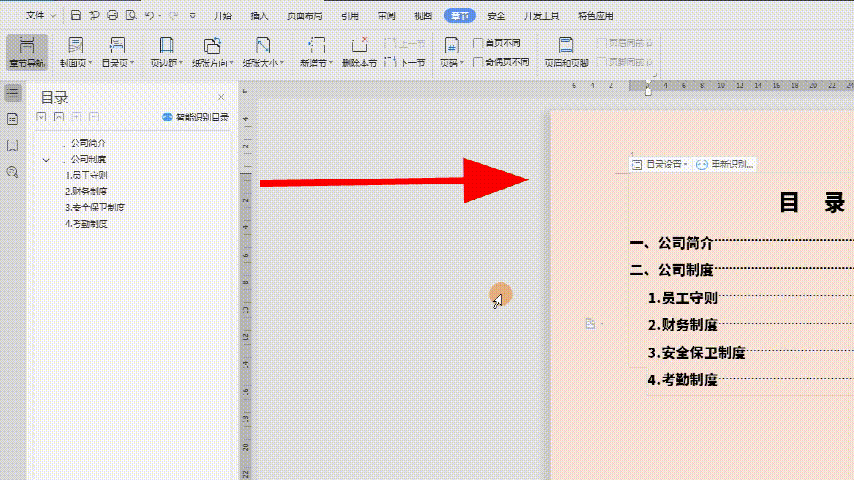Go to 下一节 (next section)

coord(405,63)
